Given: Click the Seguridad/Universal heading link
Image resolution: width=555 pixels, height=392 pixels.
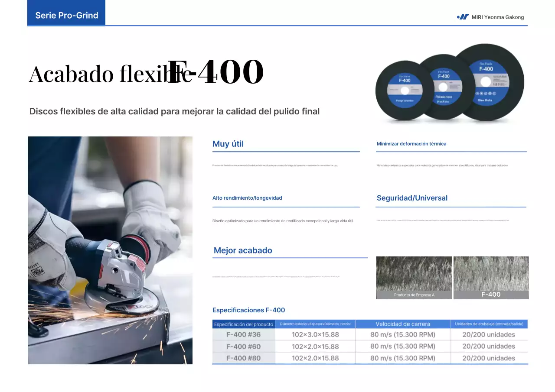Looking at the screenshot, I should [412, 198].
